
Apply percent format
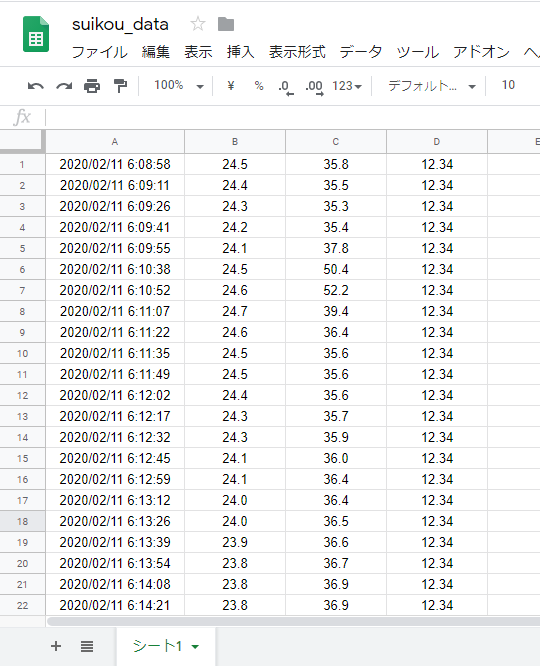[x=259, y=86]
